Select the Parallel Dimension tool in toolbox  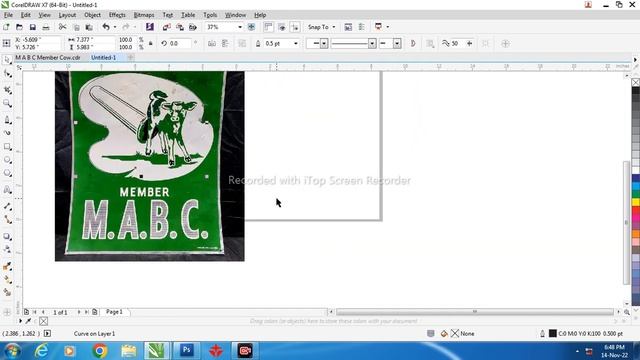(7, 207)
